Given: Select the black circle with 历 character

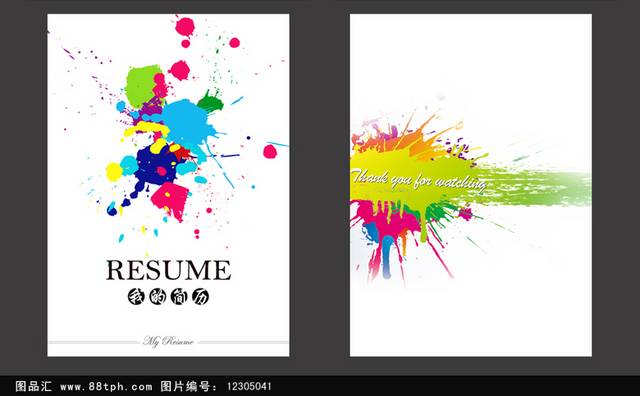Looking at the screenshot, I should coord(200,297).
